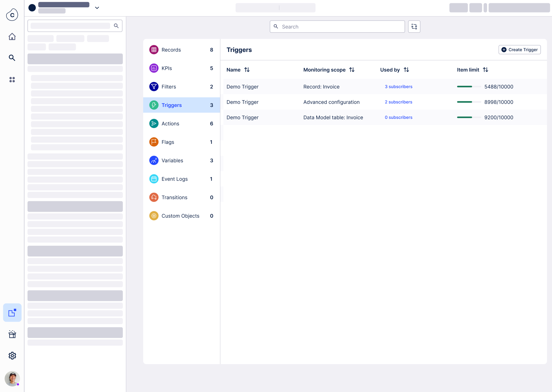Image resolution: width=552 pixels, height=392 pixels.
Task: Click the Create Trigger button
Action: [x=520, y=50]
